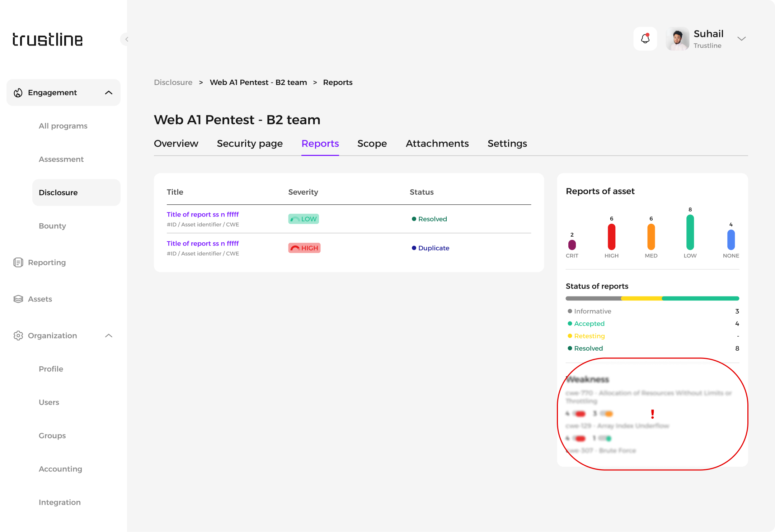Collapse the Engagement menu chevron
Screen dimensions: 775x532
pyautogui.click(x=109, y=93)
